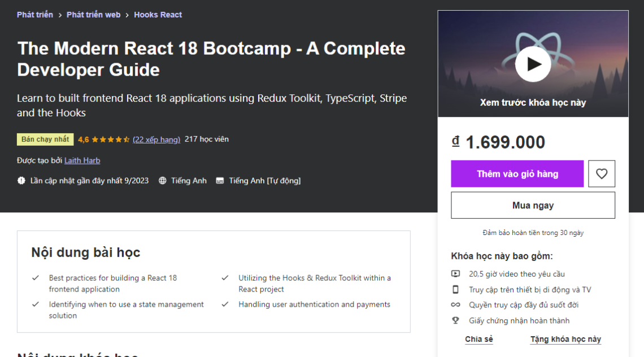644x357 pixels.
Task: Click the video on-demand icon
Action: (x=455, y=274)
